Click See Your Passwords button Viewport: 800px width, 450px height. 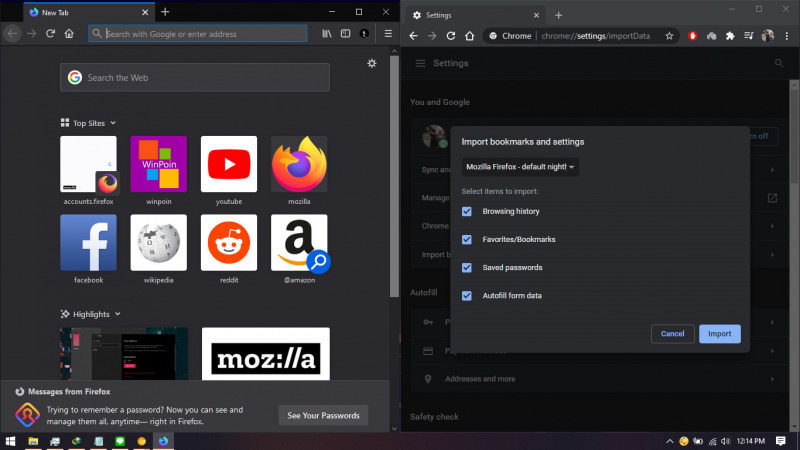pyautogui.click(x=323, y=415)
